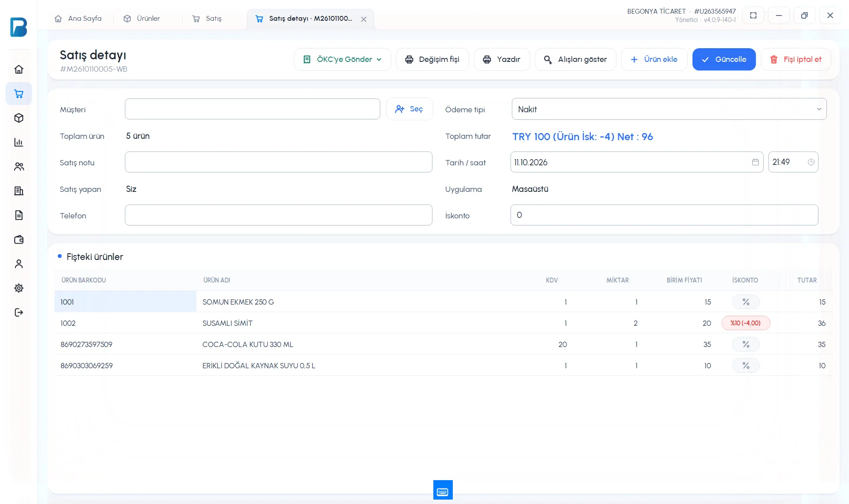Open the bar chart reports icon in sidebar
849x504 pixels.
pos(19,142)
